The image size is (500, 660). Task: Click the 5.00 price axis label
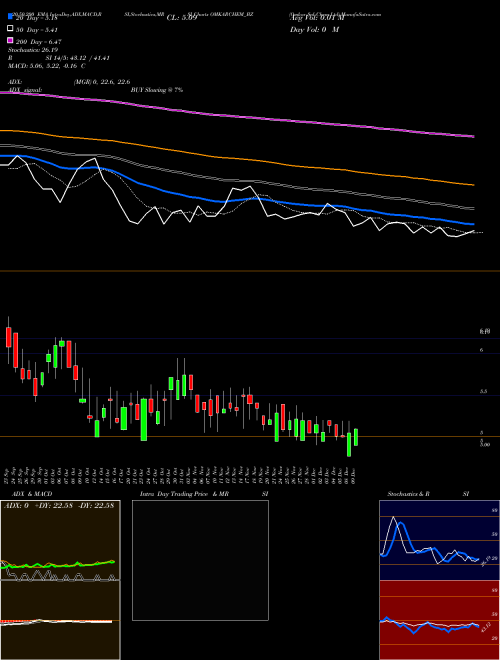click(x=484, y=444)
